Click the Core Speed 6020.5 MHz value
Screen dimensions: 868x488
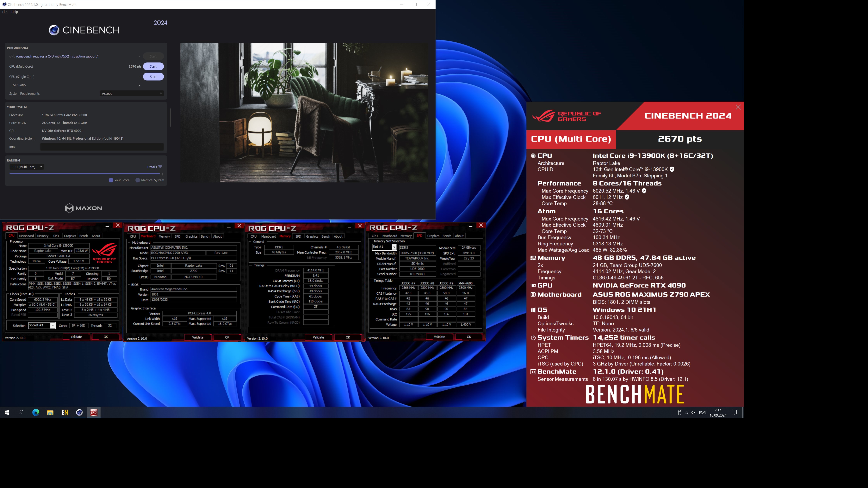(42, 300)
